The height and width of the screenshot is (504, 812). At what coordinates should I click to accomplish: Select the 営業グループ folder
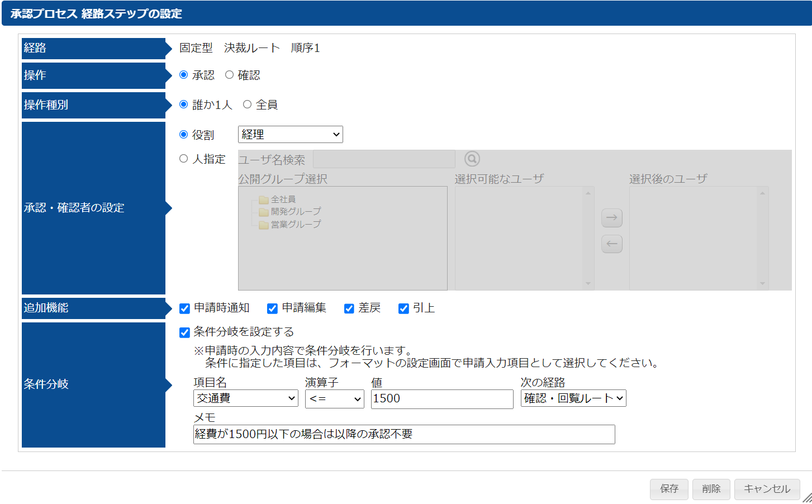295,225
